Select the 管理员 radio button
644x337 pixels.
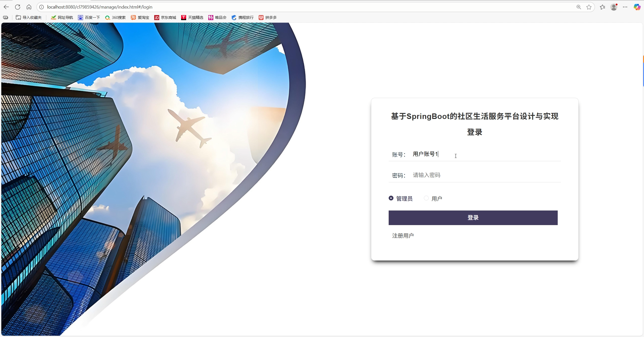tap(391, 198)
